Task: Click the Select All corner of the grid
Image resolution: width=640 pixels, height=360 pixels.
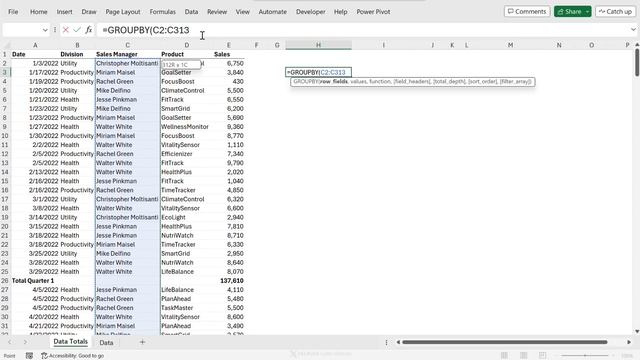Action: tap(5, 45)
